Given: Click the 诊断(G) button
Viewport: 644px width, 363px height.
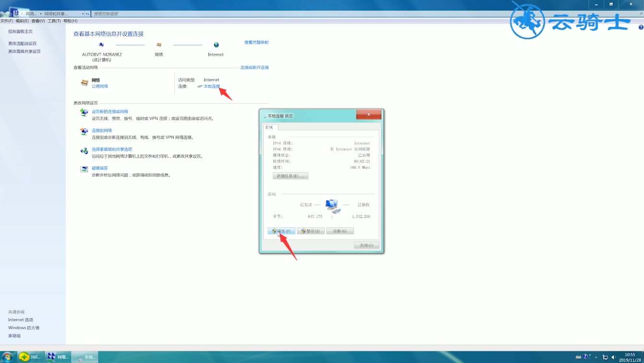Looking at the screenshot, I should pyautogui.click(x=340, y=231).
